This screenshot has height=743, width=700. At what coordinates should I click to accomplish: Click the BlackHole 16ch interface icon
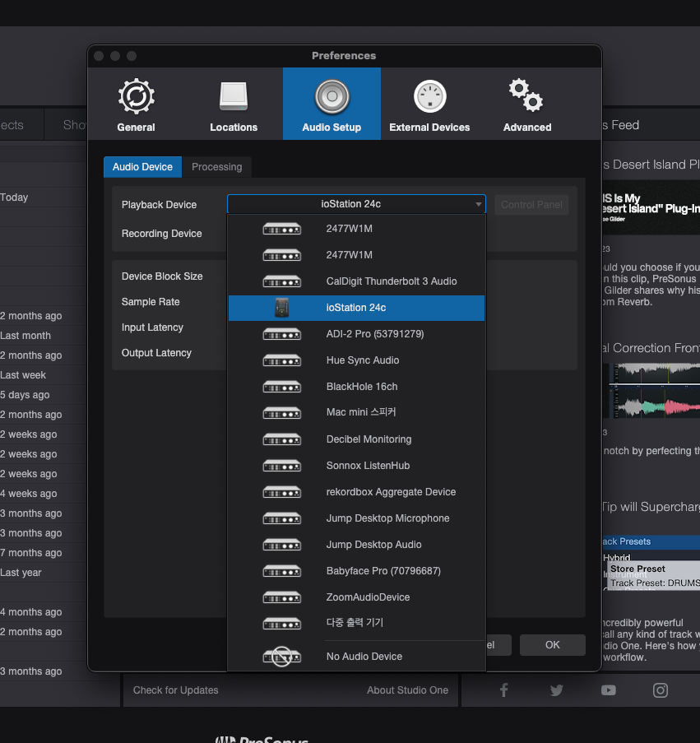282,387
